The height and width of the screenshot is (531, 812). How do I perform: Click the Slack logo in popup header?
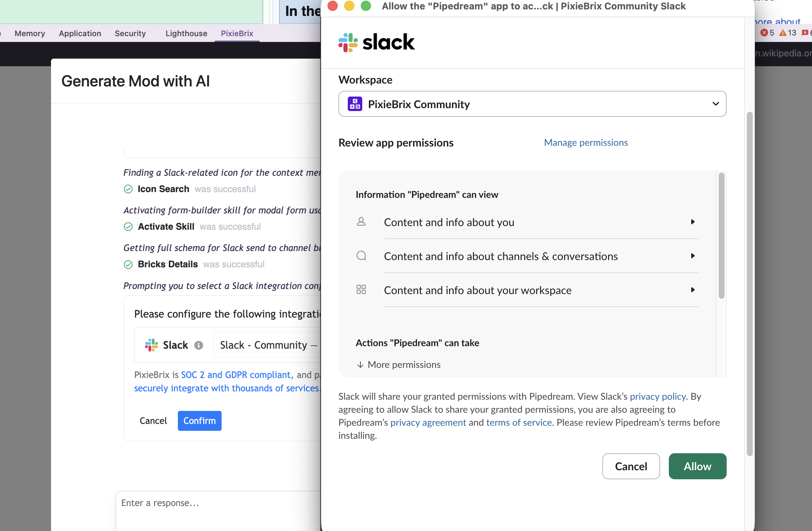pyautogui.click(x=376, y=42)
